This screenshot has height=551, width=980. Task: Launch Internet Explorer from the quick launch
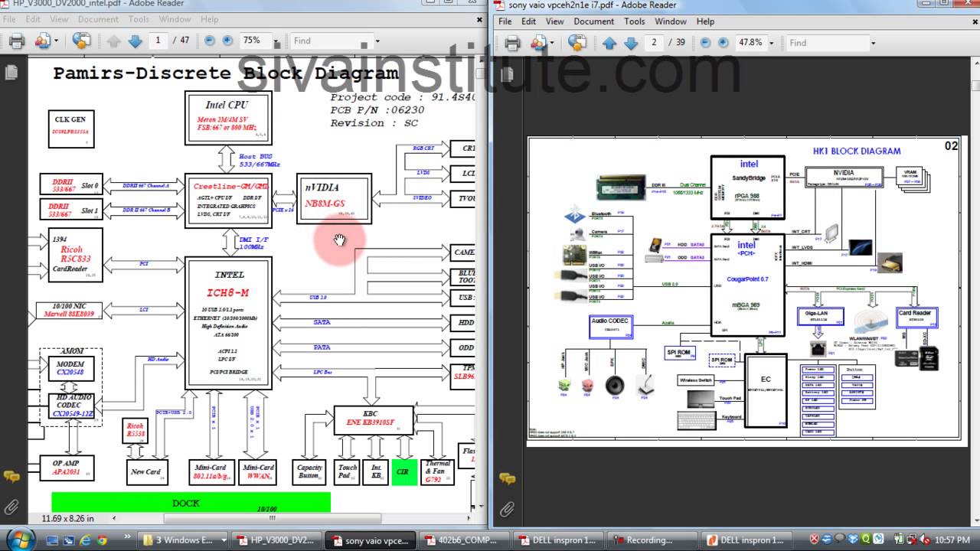(84, 540)
